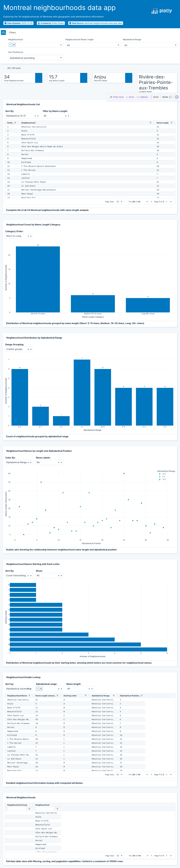Click the Data Source badge
Viewport: 180px width, 868px height.
point(95,23)
